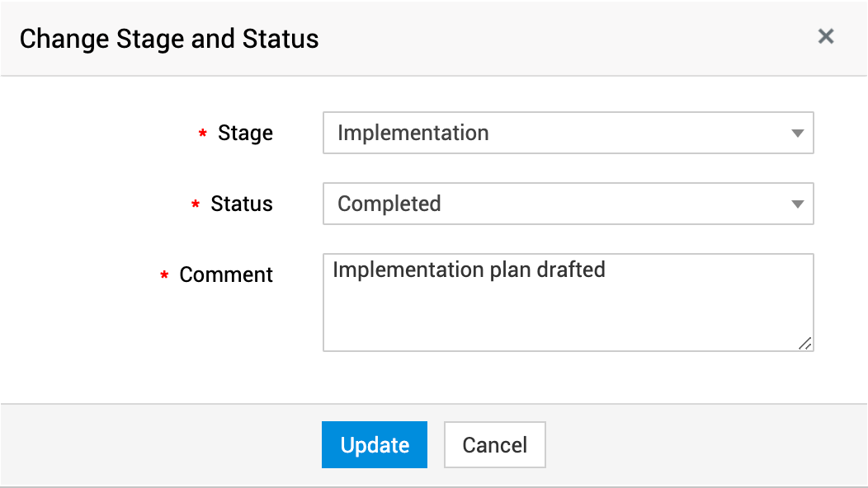Close the Change Stage and Status dialog
Screen dimensions: 868x488
(x=825, y=36)
